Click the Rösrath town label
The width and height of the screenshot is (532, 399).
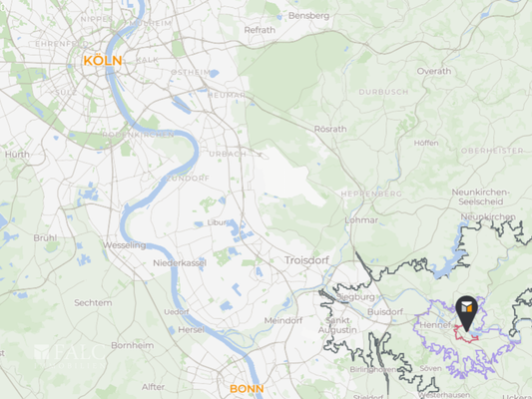330,129
